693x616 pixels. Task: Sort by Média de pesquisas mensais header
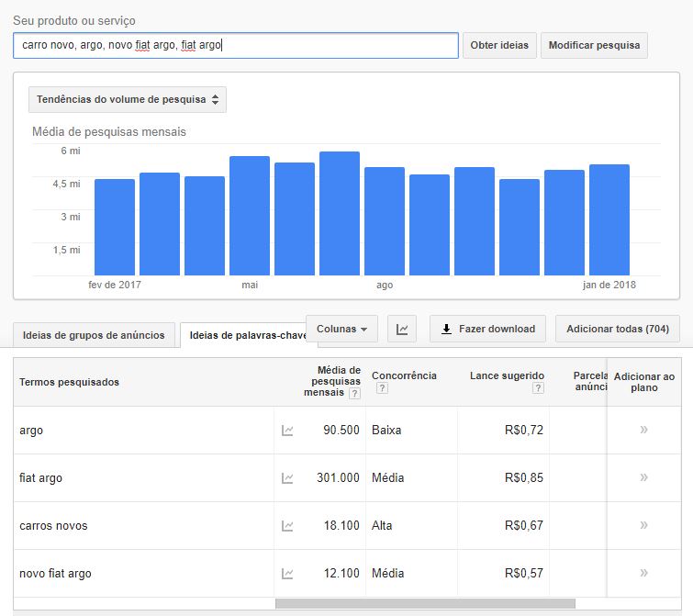332,381
